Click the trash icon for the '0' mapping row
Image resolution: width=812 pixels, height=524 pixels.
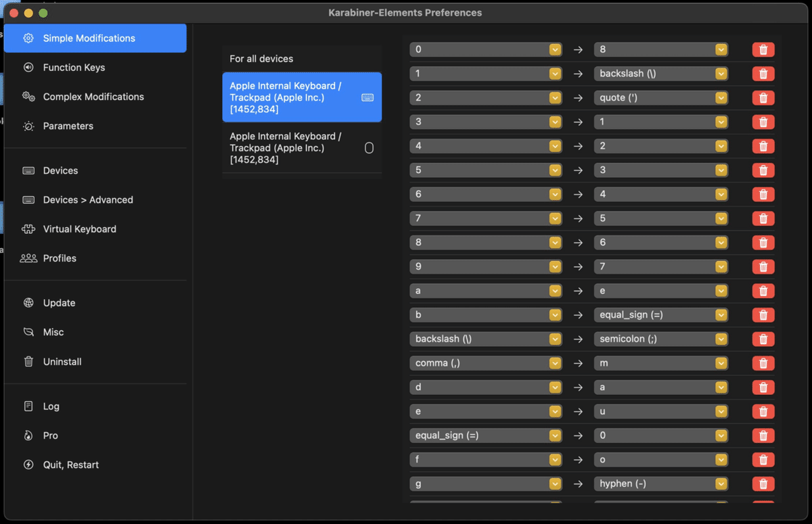[x=763, y=49]
